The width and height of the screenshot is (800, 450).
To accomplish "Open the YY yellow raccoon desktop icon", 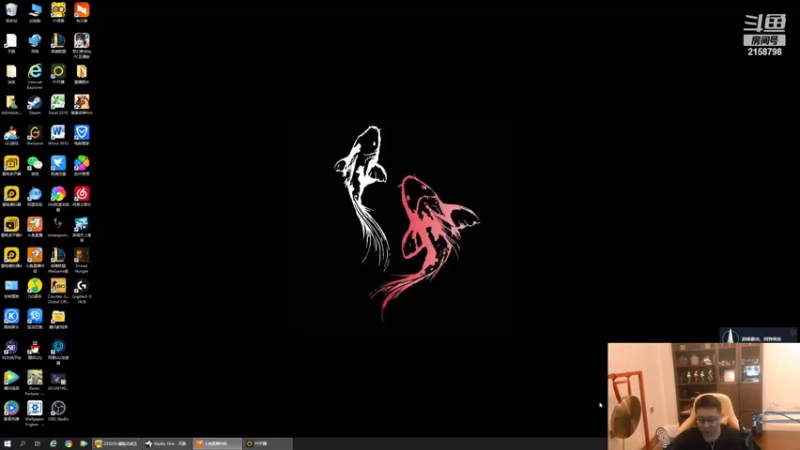I will coord(58,12).
